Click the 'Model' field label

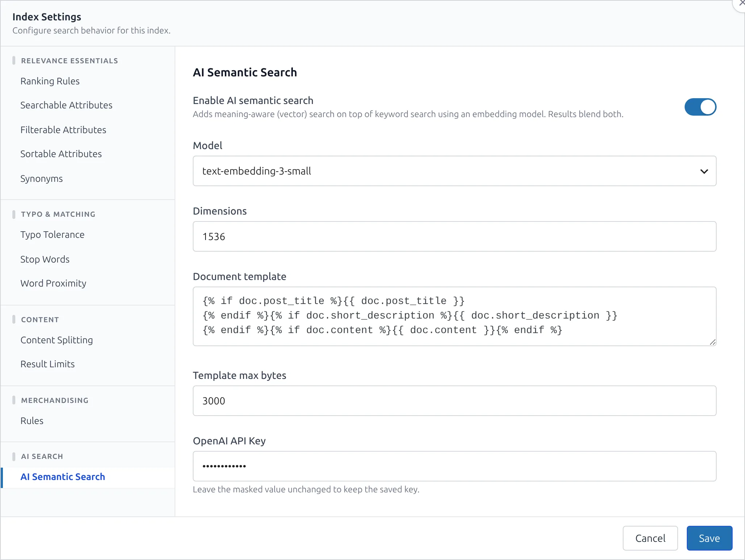pyautogui.click(x=208, y=145)
